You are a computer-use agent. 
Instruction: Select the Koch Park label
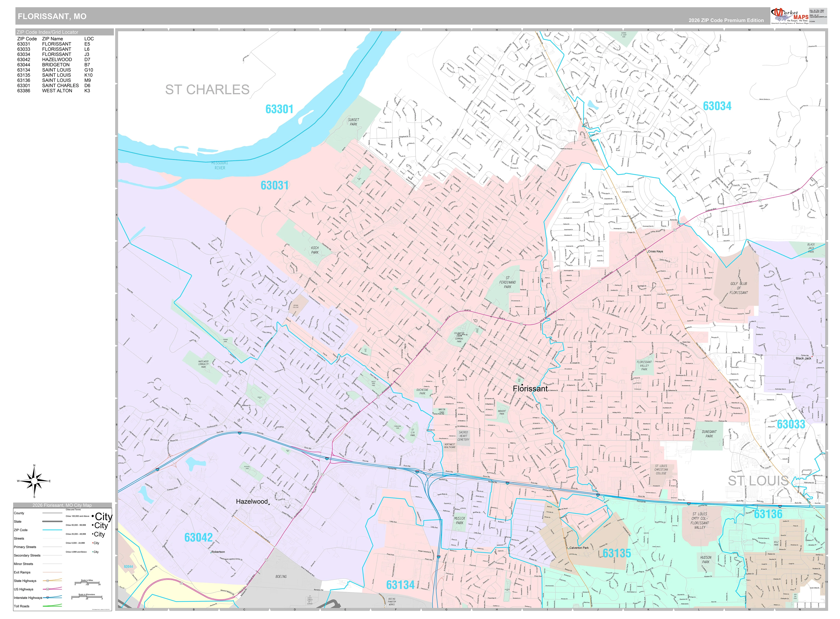tap(315, 250)
